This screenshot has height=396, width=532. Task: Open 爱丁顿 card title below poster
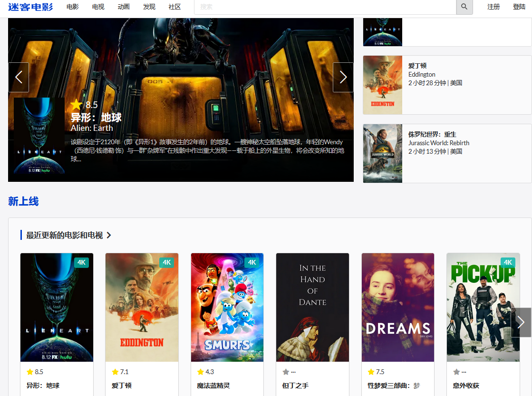[x=121, y=386]
